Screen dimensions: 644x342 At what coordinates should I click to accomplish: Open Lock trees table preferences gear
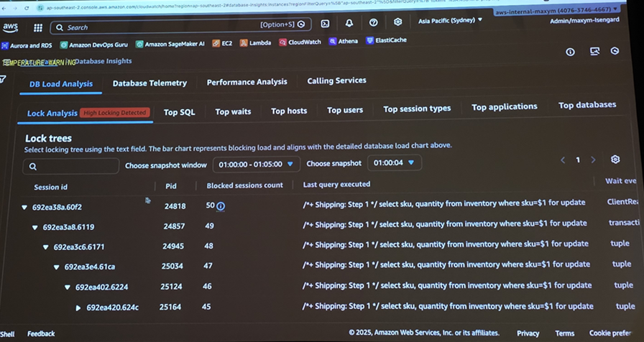click(x=615, y=160)
